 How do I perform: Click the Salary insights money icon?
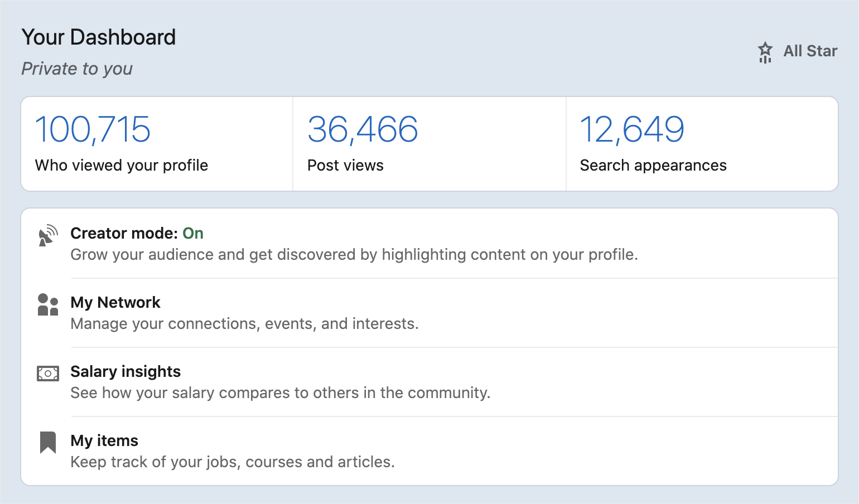click(48, 374)
